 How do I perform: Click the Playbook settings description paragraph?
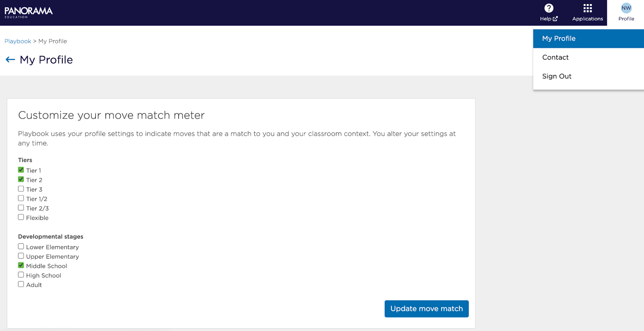[237, 138]
